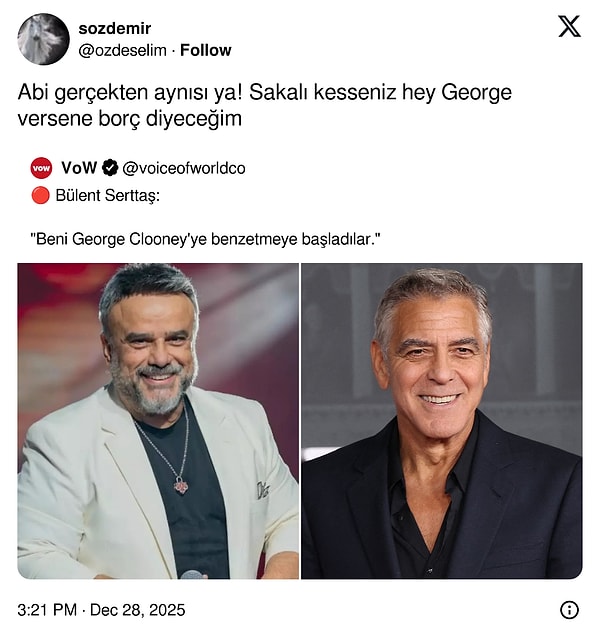
Task: Open the right photo with dark suit
Action: point(441,420)
